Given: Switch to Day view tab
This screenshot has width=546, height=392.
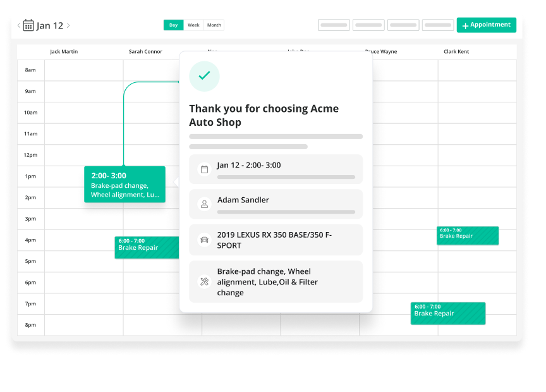Looking at the screenshot, I should tap(173, 25).
